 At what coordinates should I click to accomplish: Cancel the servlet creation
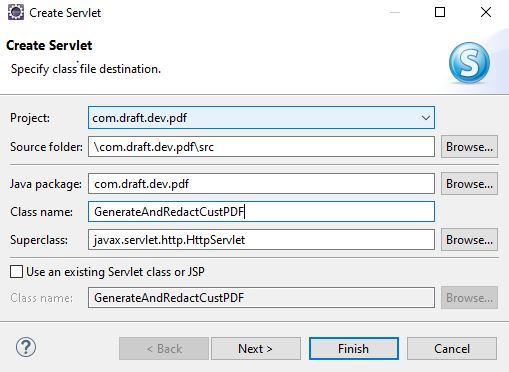[x=452, y=349]
